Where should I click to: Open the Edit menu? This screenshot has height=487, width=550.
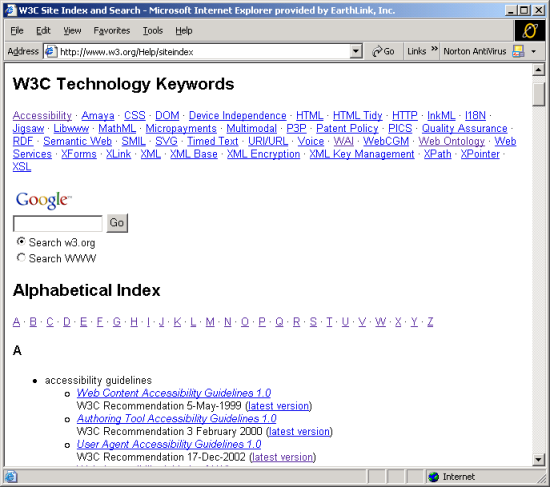pos(43,31)
